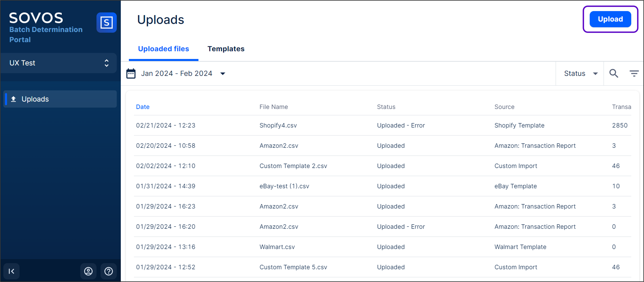
Task: Click the upload arrow icon in sidebar
Action: pyautogui.click(x=14, y=99)
